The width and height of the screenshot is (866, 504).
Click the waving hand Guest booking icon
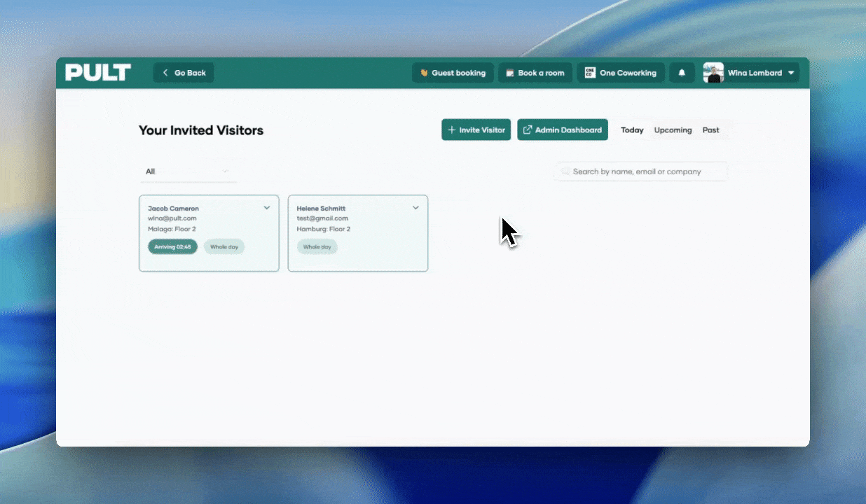[424, 73]
